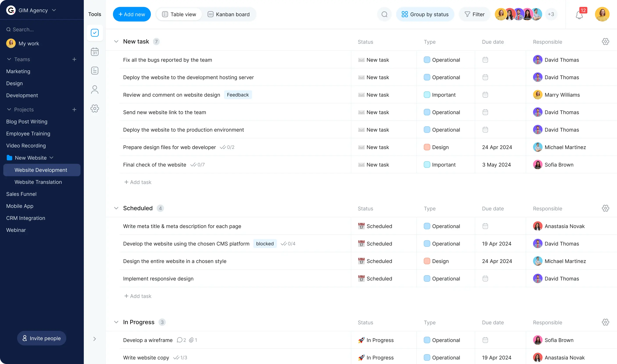Click the Feedback tag

click(x=238, y=95)
